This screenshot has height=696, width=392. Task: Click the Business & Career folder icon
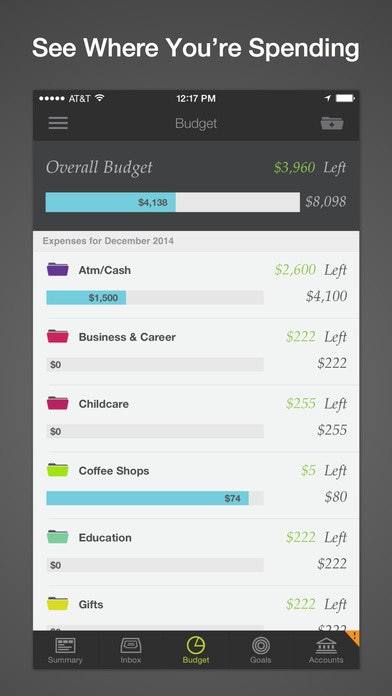click(58, 336)
